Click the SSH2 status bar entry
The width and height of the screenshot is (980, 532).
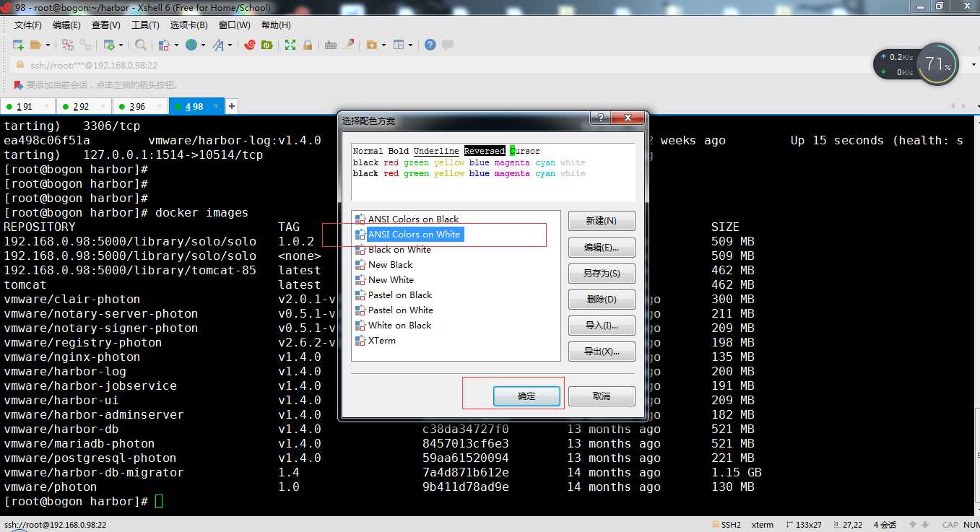pos(727,525)
